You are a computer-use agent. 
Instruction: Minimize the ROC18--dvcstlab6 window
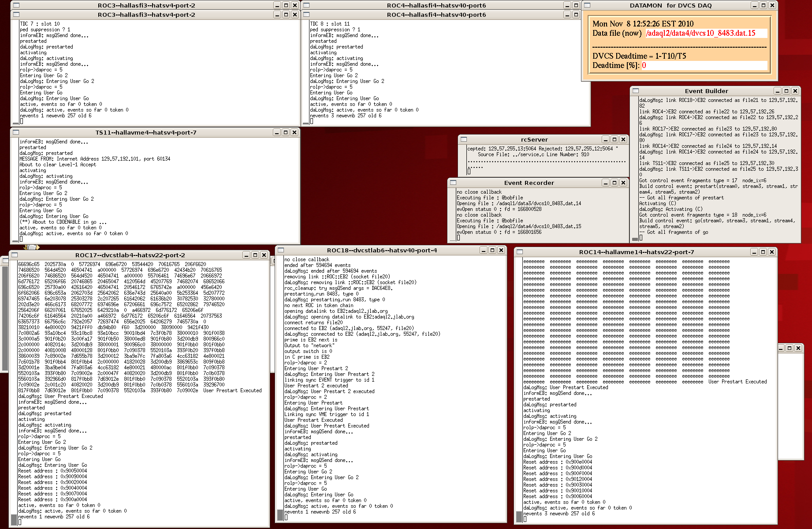coord(484,250)
